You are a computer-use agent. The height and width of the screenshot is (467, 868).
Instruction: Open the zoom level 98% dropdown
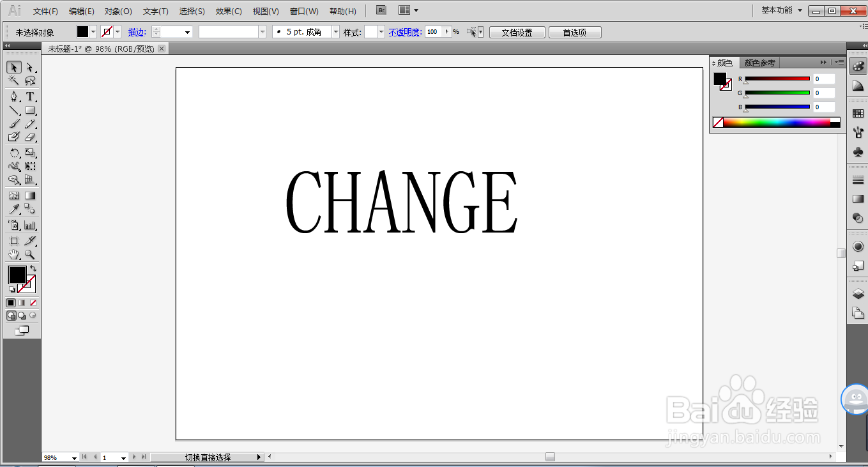(x=74, y=457)
